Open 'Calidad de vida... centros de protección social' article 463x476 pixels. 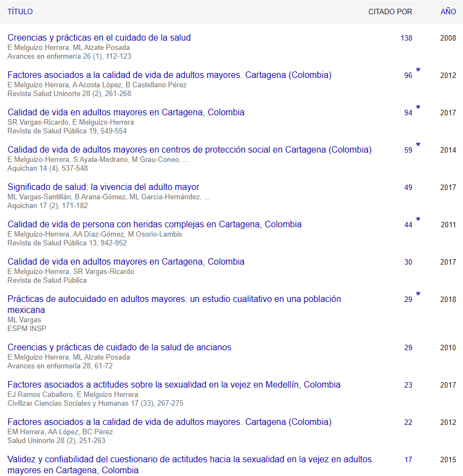(x=189, y=150)
